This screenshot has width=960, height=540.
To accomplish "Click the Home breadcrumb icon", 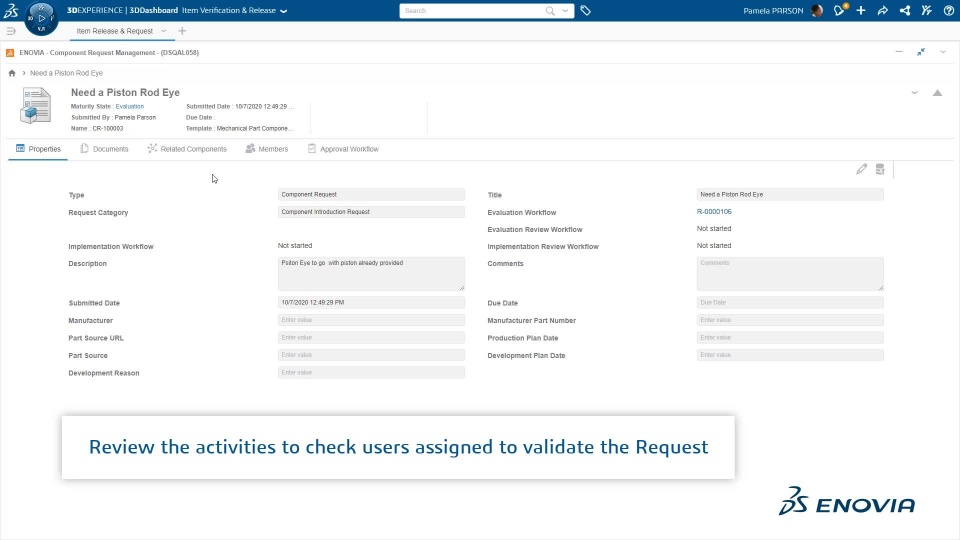I will (x=12, y=73).
